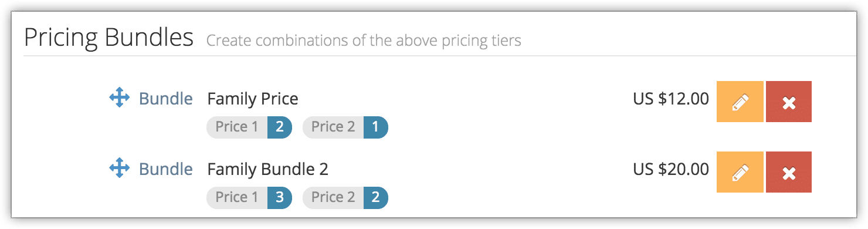Edit Family Bundle 2 with pencil icon
This screenshot has width=868, height=229.
point(740,172)
